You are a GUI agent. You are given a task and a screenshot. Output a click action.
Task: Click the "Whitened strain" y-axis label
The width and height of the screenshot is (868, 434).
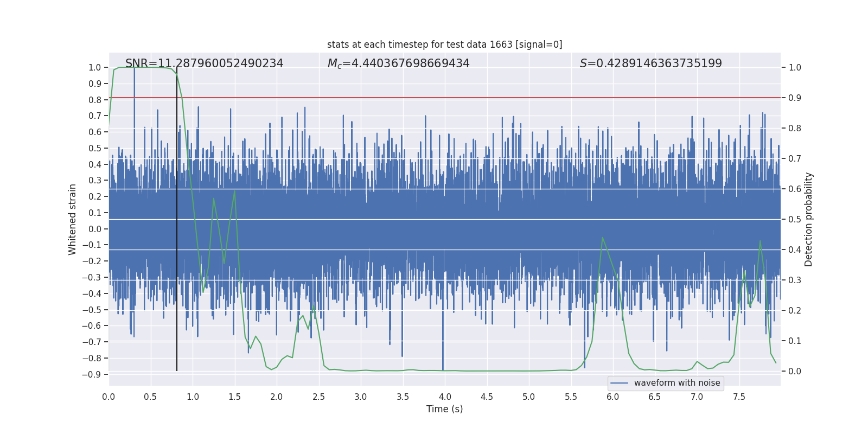click(73, 219)
